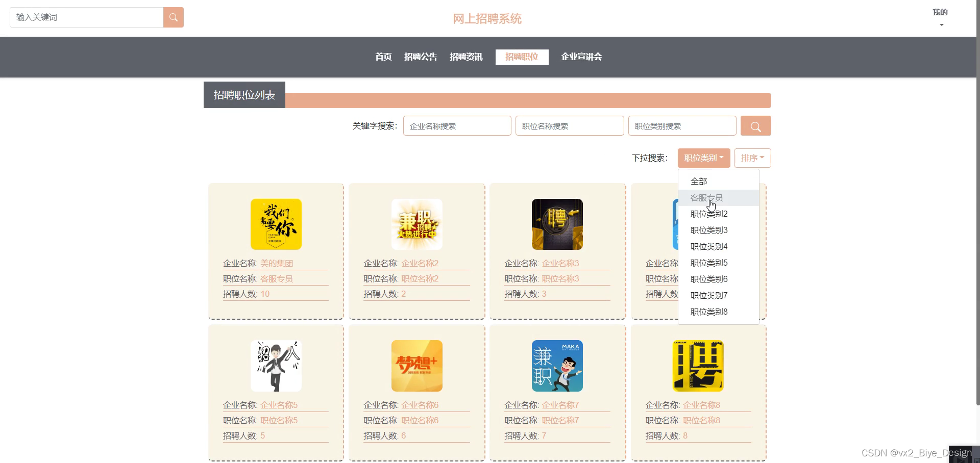The image size is (980, 463).
Task: Click the 企业名称8 company name
Action: pos(702,405)
